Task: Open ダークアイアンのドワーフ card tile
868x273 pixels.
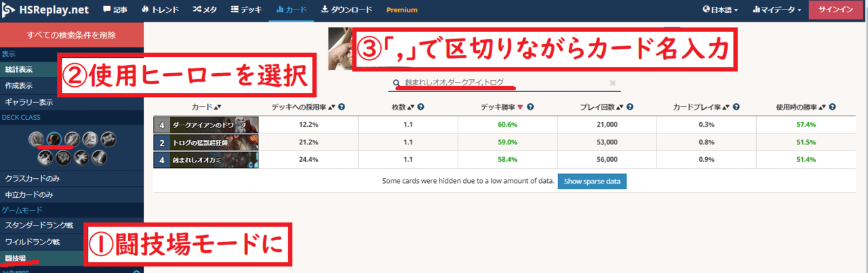Action: pyautogui.click(x=206, y=125)
